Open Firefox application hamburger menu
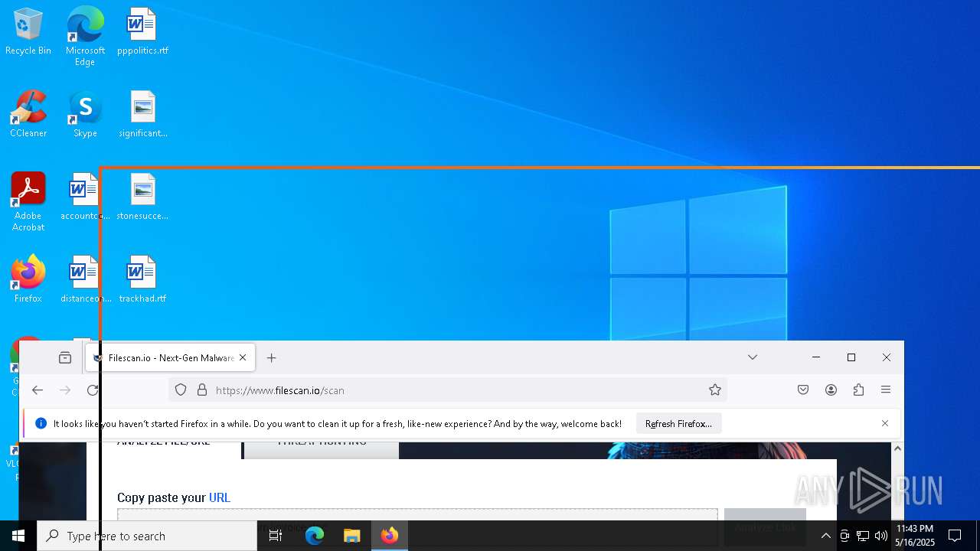980x551 pixels. pyautogui.click(x=886, y=390)
